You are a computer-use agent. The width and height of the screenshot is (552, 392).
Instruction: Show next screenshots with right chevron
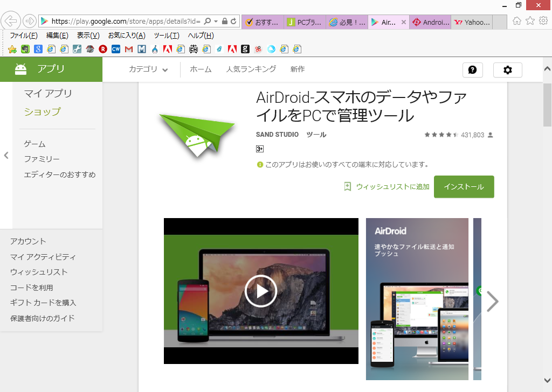click(x=492, y=302)
